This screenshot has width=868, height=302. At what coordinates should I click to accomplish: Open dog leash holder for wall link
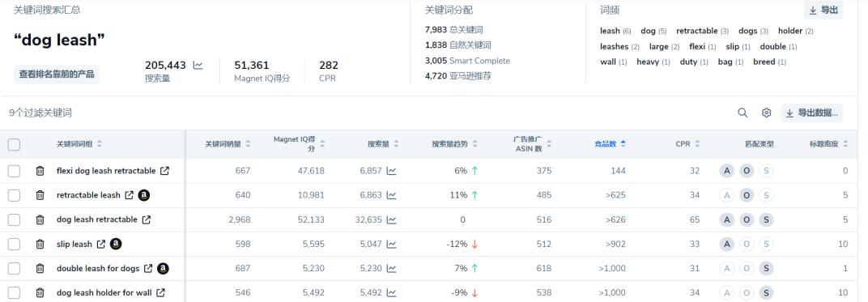click(160, 292)
